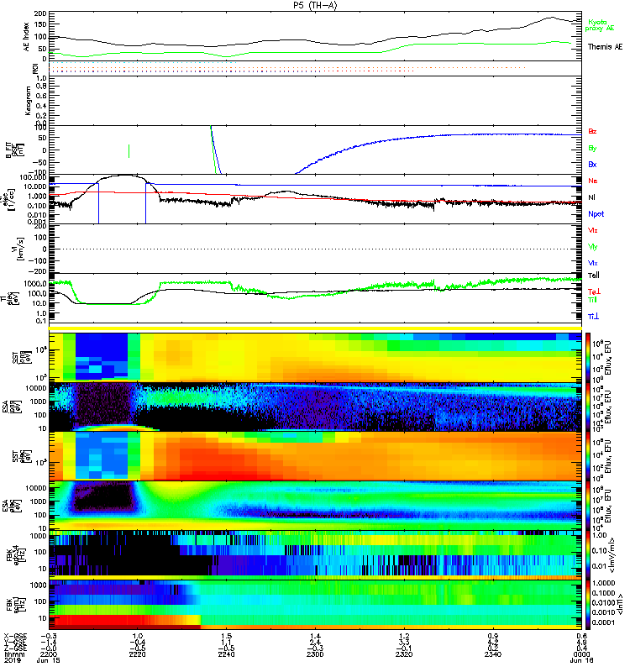
Task: Click the 0000 time tick label
Action: [x=581, y=654]
